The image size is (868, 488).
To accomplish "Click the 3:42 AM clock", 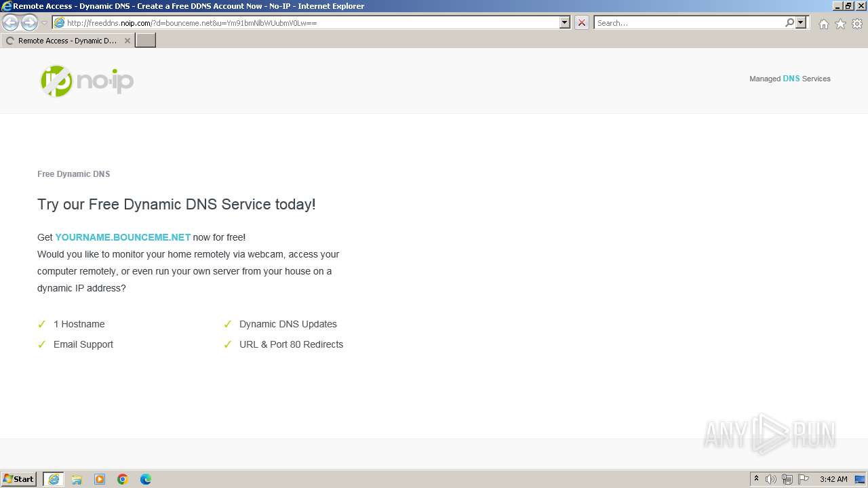I will (833, 479).
